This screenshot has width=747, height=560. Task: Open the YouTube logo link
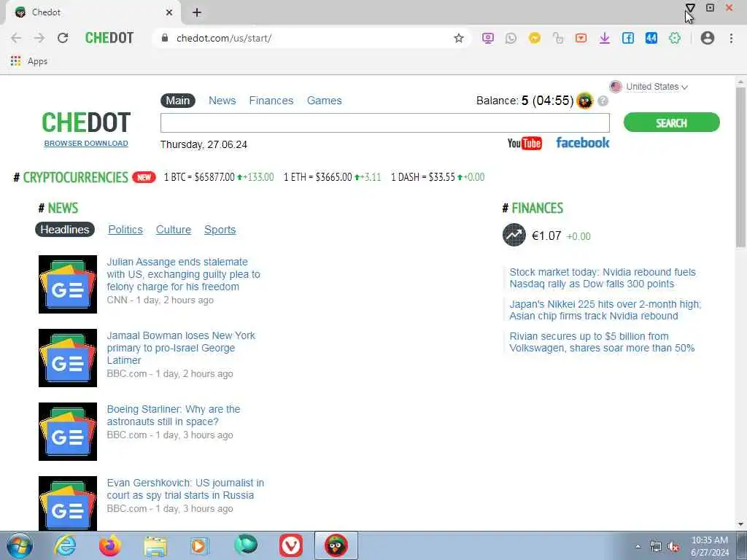click(x=525, y=143)
